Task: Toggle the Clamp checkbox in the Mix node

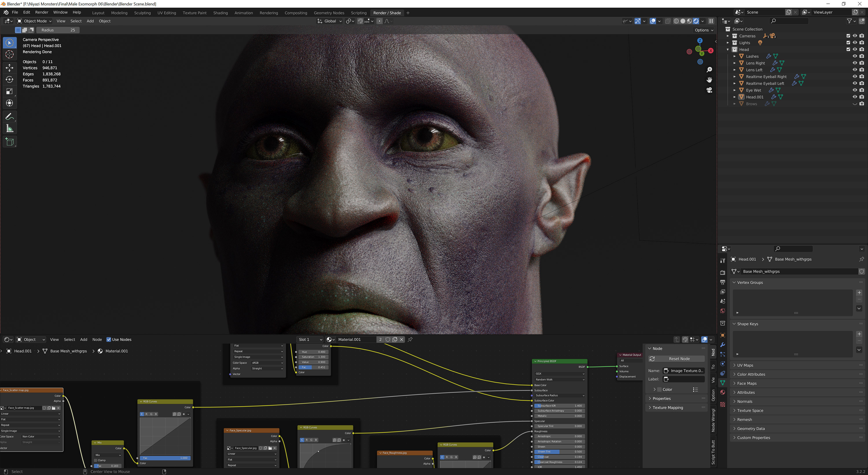Action: pos(96,460)
